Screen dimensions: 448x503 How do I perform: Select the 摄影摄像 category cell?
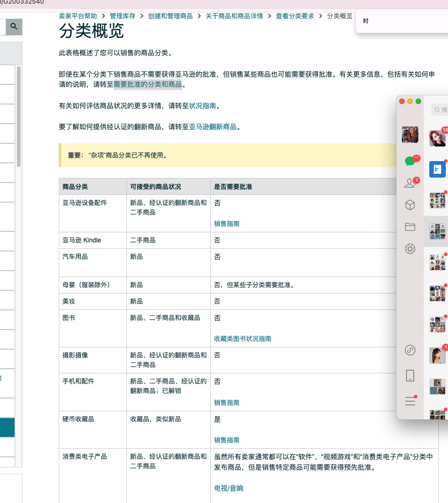click(93, 360)
